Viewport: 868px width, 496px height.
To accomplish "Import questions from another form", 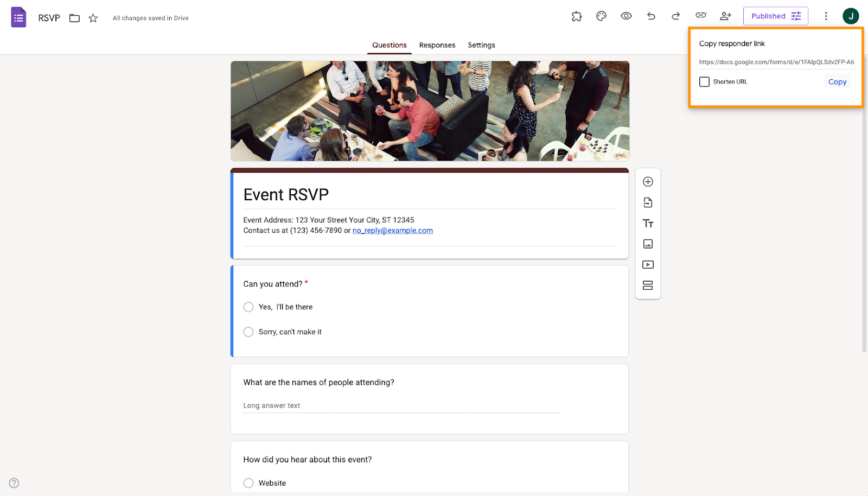I will (x=648, y=202).
